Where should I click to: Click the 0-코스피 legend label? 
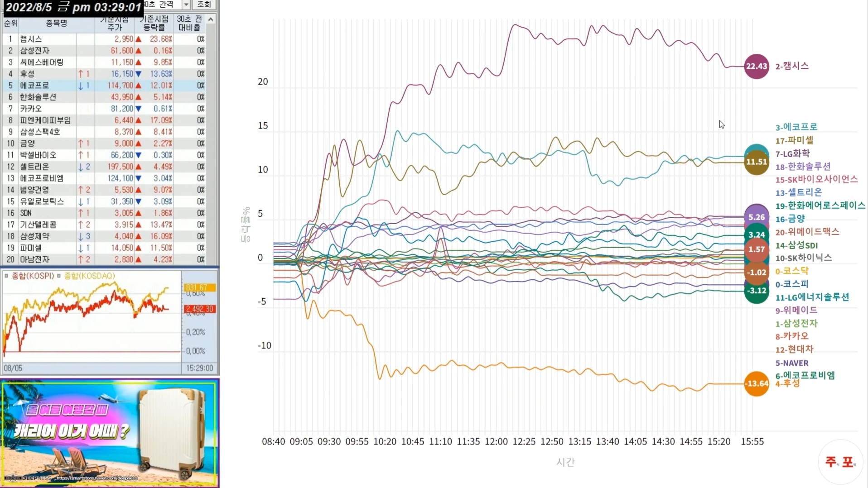point(791,284)
